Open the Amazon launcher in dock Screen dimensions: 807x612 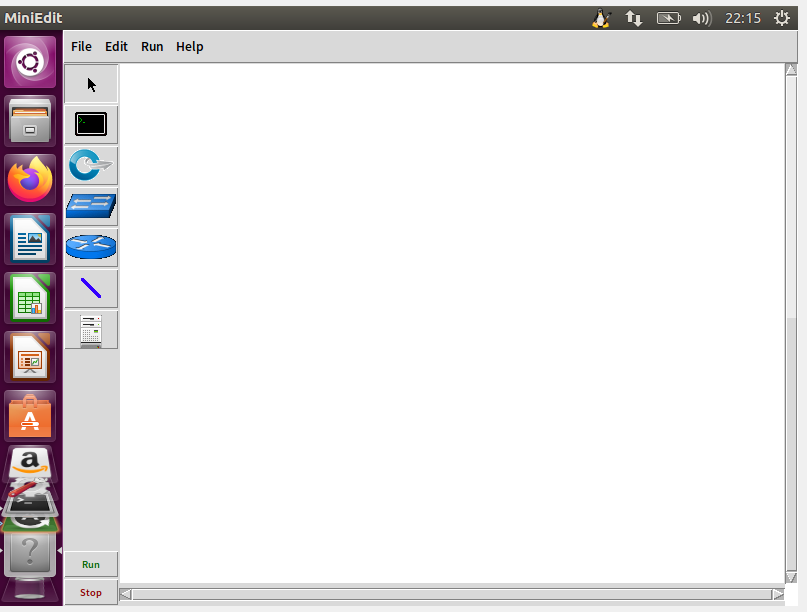(x=30, y=461)
